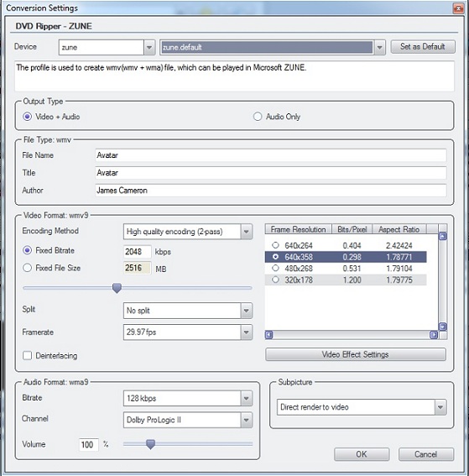Viewport: 469px width, 476px height.
Task: Open the Encoding Method dropdown
Action: 247,232
